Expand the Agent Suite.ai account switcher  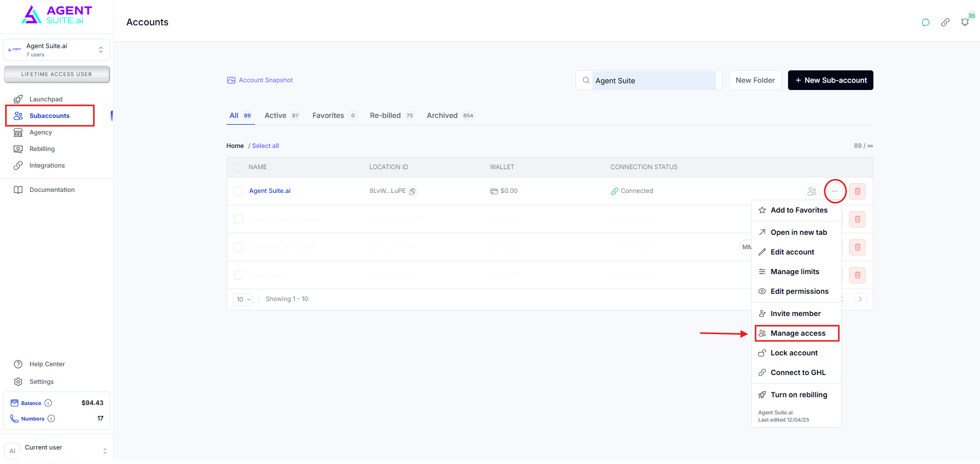point(56,50)
